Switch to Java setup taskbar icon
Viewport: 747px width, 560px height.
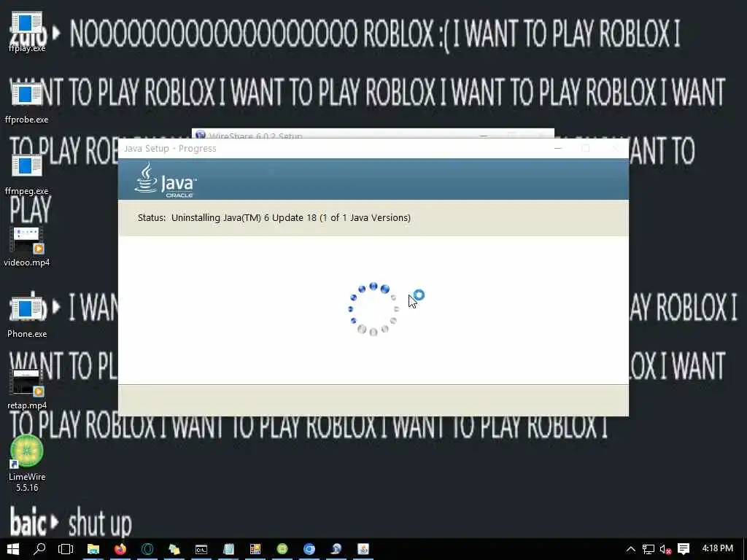(363, 549)
